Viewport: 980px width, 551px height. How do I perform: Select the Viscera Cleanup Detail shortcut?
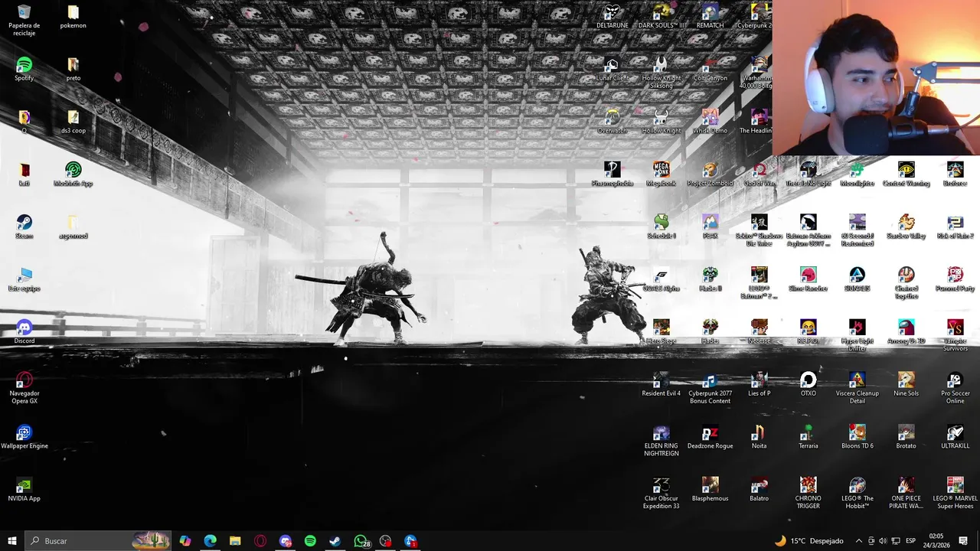857,388
